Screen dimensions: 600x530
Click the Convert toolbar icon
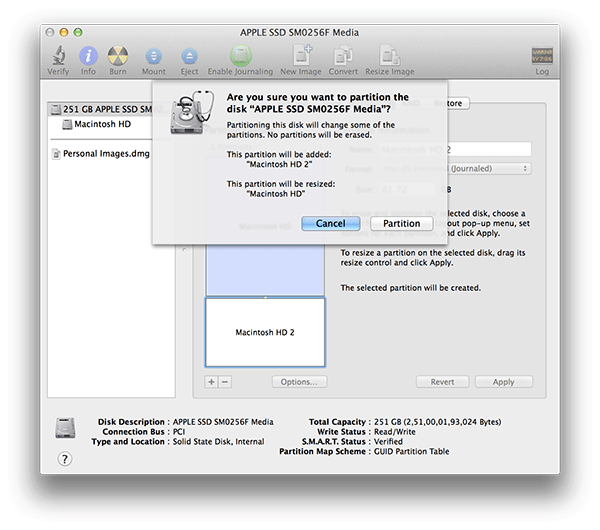pos(343,56)
